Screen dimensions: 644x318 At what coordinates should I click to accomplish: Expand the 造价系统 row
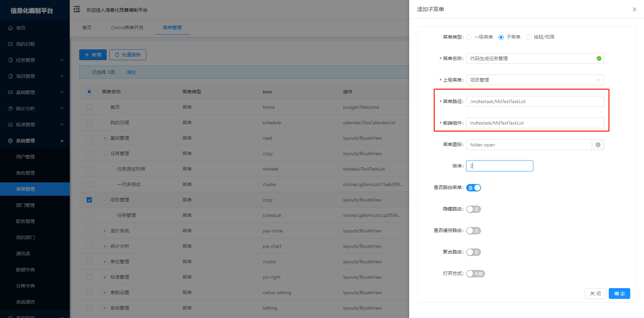tap(105, 231)
